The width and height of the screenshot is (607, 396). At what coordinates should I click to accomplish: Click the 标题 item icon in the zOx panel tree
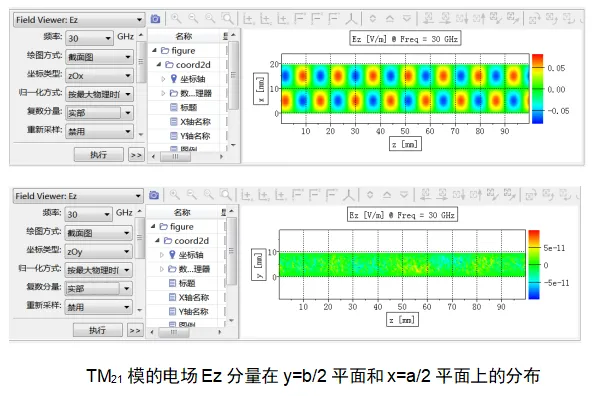[x=174, y=107]
